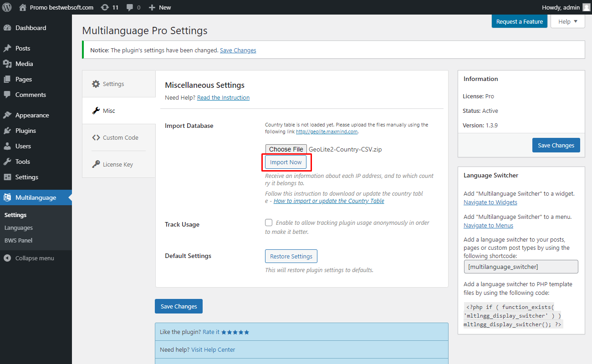
Task: Click Save Changes button below the settings form
Action: [179, 306]
